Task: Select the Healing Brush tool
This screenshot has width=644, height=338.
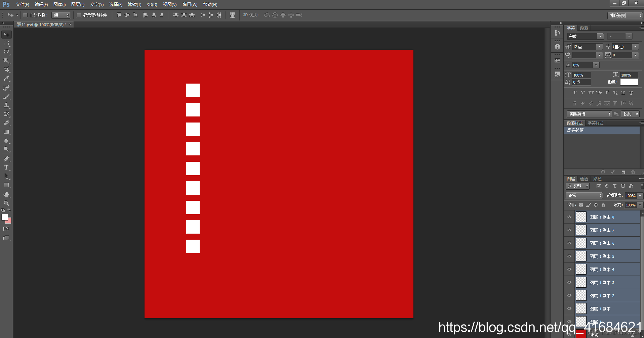Action: click(x=6, y=88)
